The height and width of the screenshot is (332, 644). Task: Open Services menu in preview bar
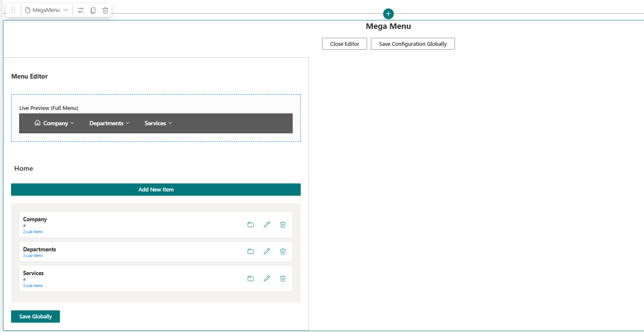point(158,123)
